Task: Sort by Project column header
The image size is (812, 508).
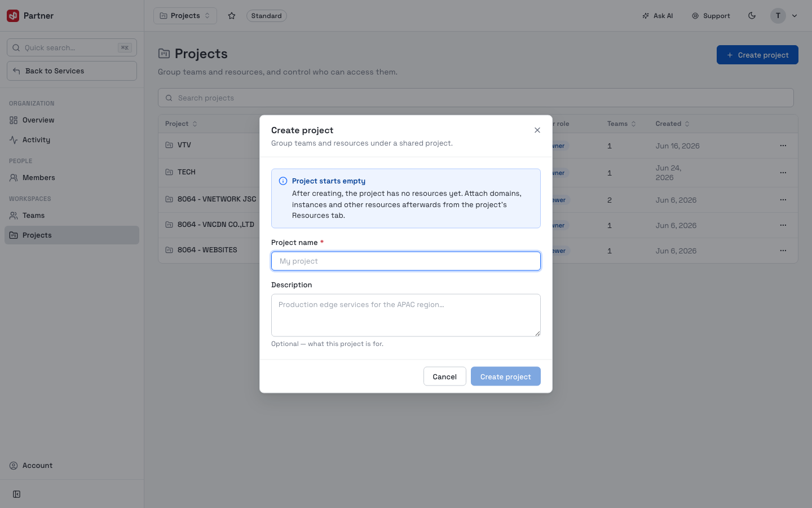Action: point(181,124)
